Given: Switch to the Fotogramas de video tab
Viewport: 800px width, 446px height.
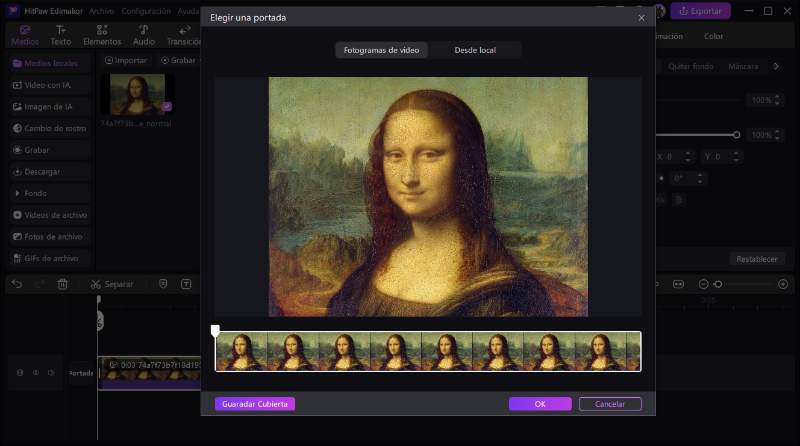Looking at the screenshot, I should [381, 50].
